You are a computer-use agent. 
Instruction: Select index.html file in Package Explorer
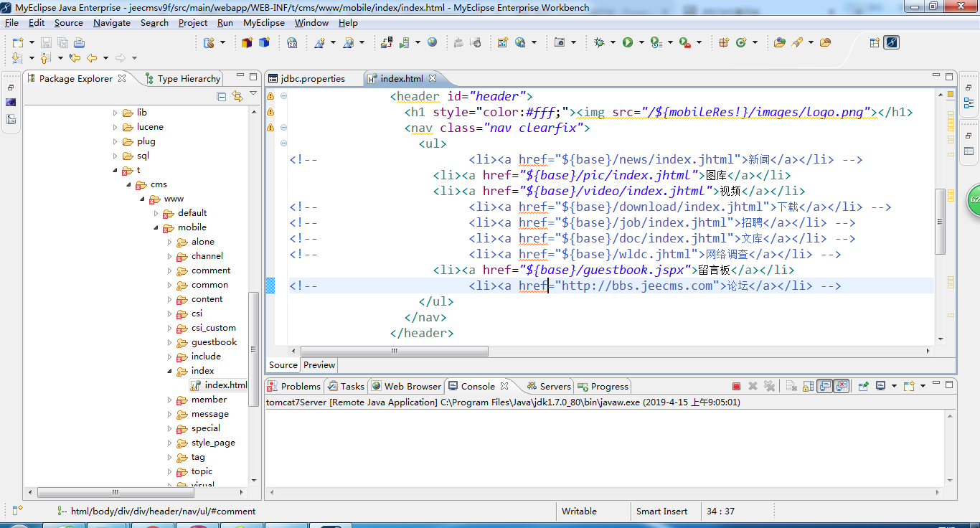[x=225, y=385]
